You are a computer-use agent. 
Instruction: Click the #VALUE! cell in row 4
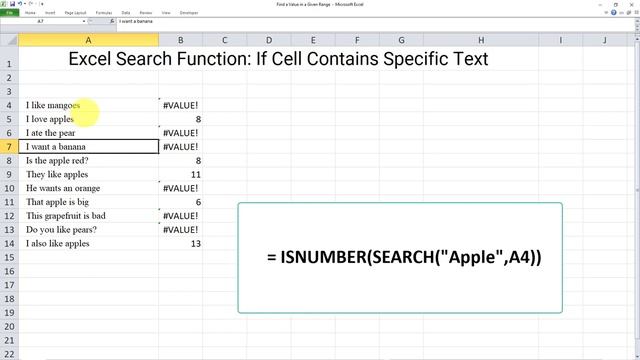click(x=180, y=105)
